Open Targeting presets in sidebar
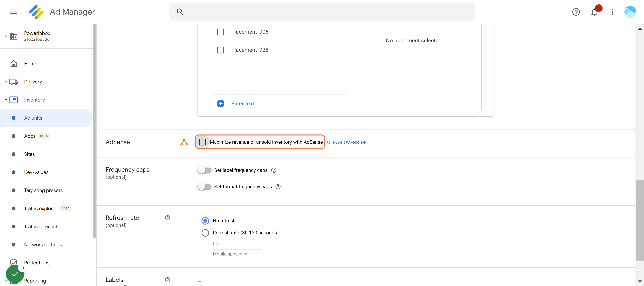Image resolution: width=644 pixels, height=286 pixels. pos(46,190)
